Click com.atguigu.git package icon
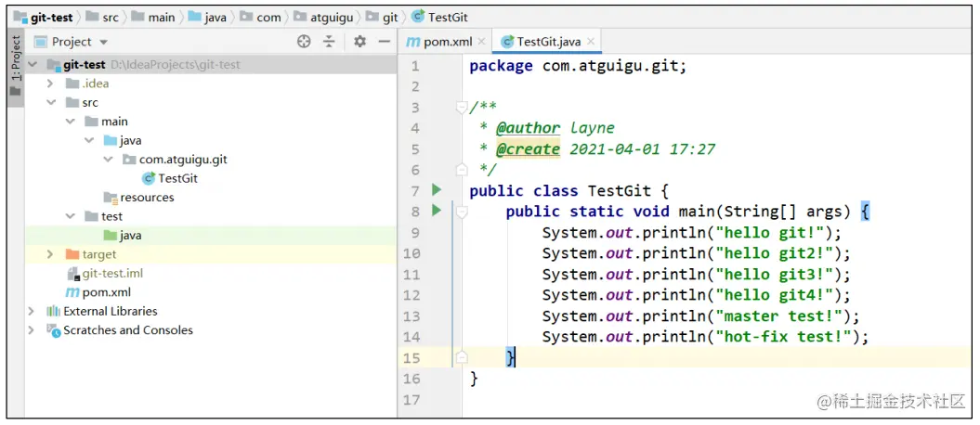980x425 pixels. click(x=129, y=160)
